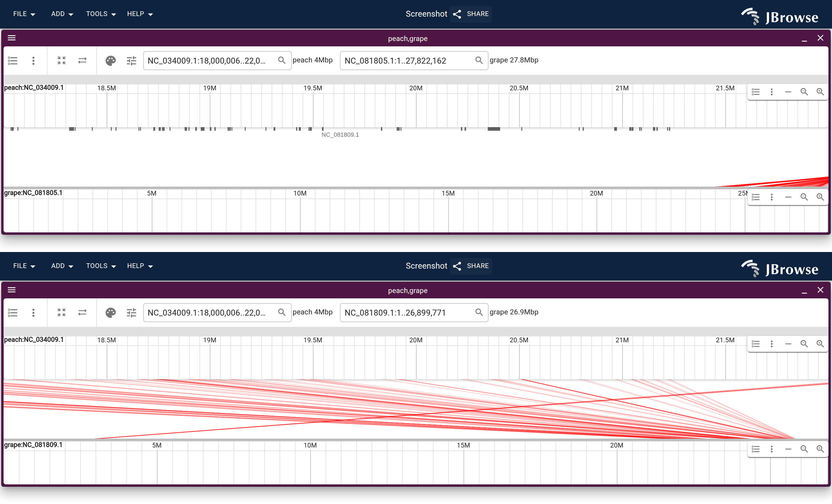Image resolution: width=832 pixels, height=504 pixels.
Task: Click the swap-arrows icon in the lower view toolbar
Action: click(82, 312)
